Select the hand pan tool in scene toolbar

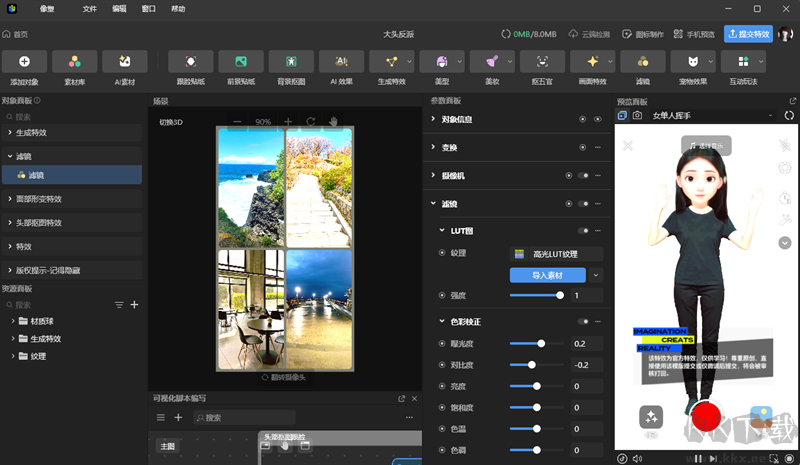click(x=334, y=122)
